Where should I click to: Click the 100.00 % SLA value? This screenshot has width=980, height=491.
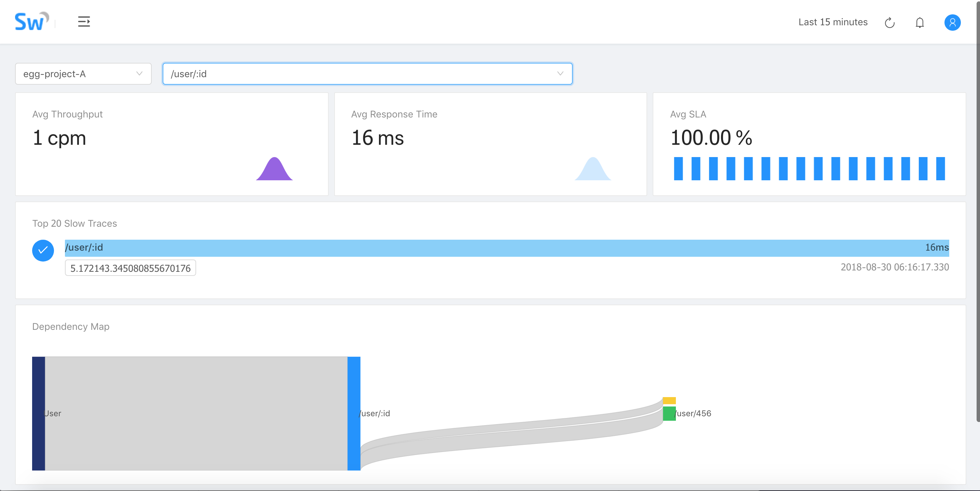[711, 138]
